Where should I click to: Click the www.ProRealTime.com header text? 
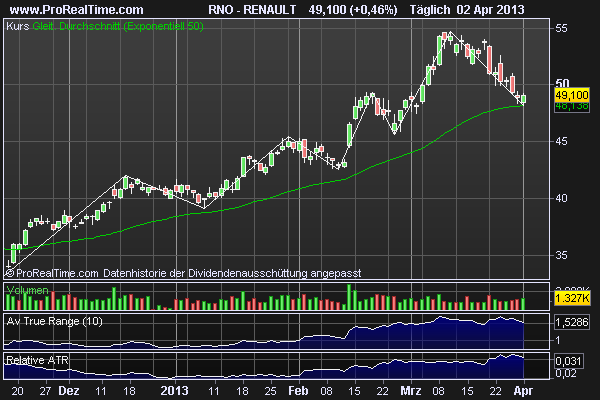pos(77,10)
